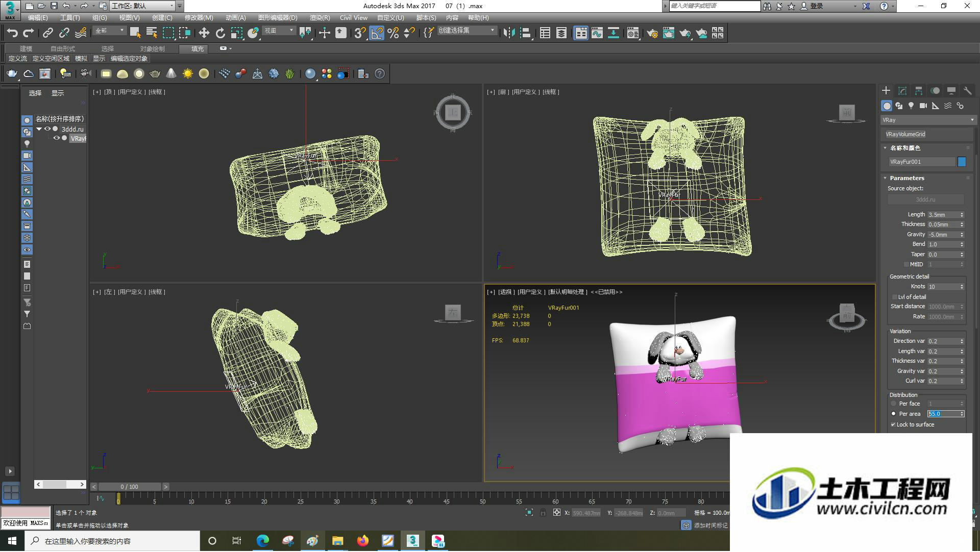
Task: Select the Select Object arrow tool
Action: [135, 33]
